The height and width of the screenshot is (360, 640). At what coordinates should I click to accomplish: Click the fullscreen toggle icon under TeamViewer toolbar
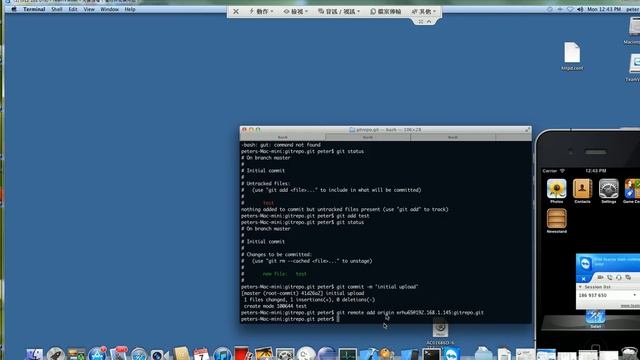coord(420,21)
